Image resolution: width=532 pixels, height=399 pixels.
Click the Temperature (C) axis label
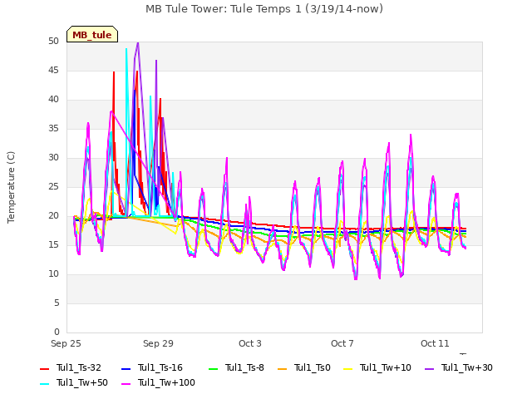(x=11, y=187)
